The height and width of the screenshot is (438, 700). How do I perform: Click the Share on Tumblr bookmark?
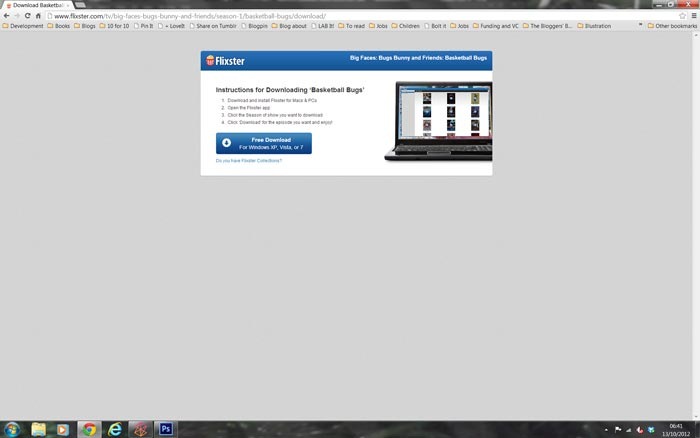[x=213, y=26]
